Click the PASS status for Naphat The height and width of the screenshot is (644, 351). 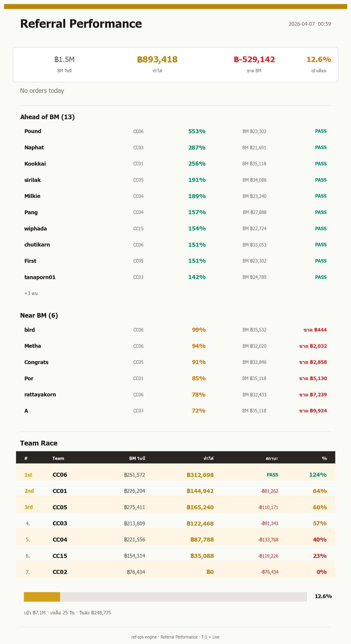pyautogui.click(x=321, y=147)
